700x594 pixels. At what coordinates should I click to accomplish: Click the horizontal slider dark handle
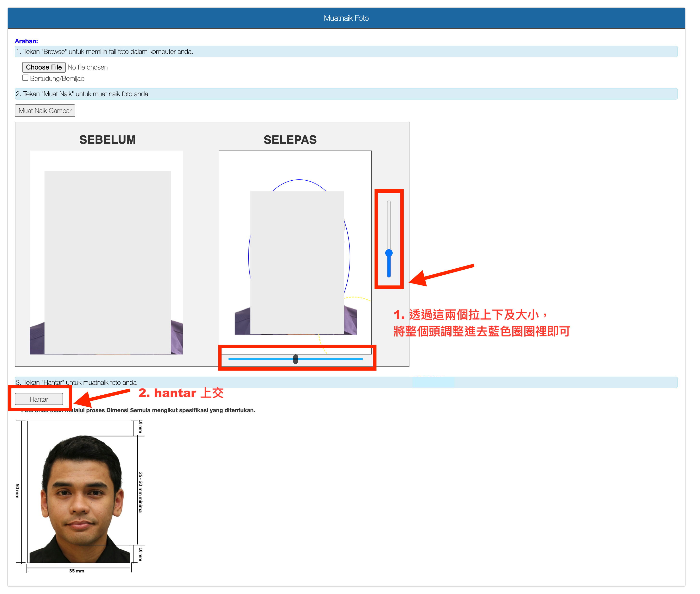point(295,359)
